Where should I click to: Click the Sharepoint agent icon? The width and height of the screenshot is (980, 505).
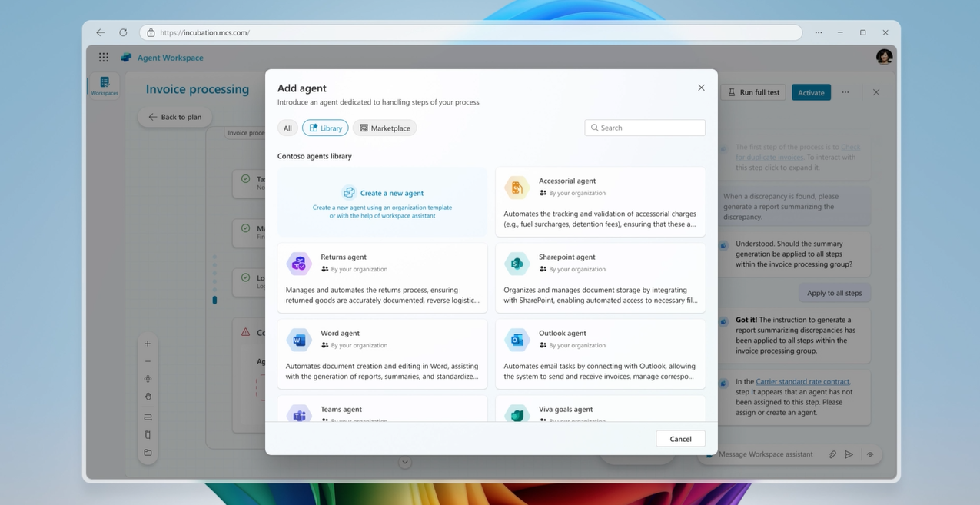point(517,264)
